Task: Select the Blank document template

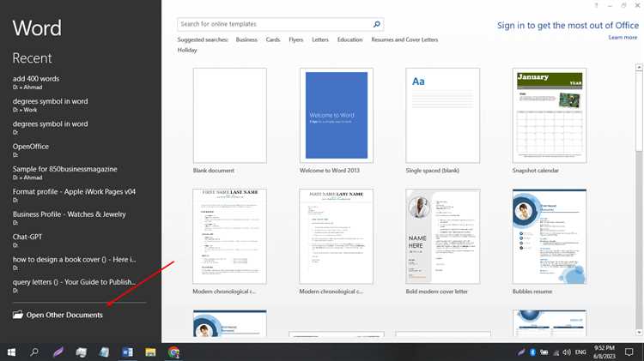Action: tap(229, 115)
